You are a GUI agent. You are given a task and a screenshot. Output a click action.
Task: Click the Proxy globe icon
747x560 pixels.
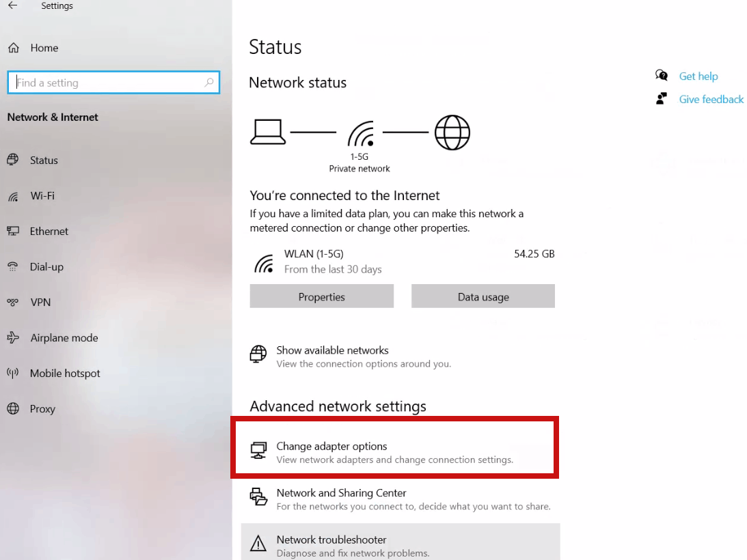click(x=13, y=408)
